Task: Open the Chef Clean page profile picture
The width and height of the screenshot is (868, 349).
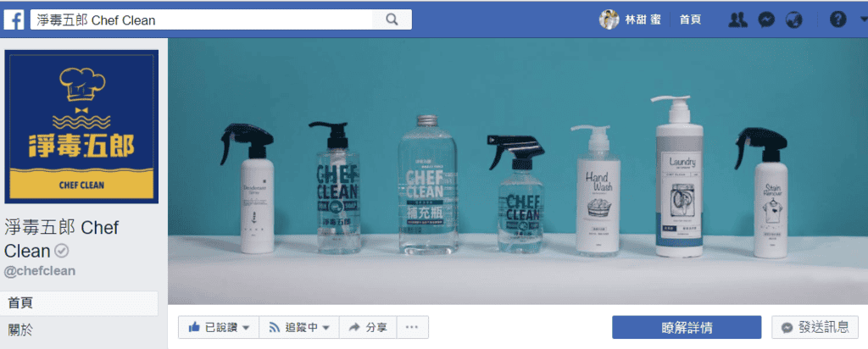Action: point(81,127)
